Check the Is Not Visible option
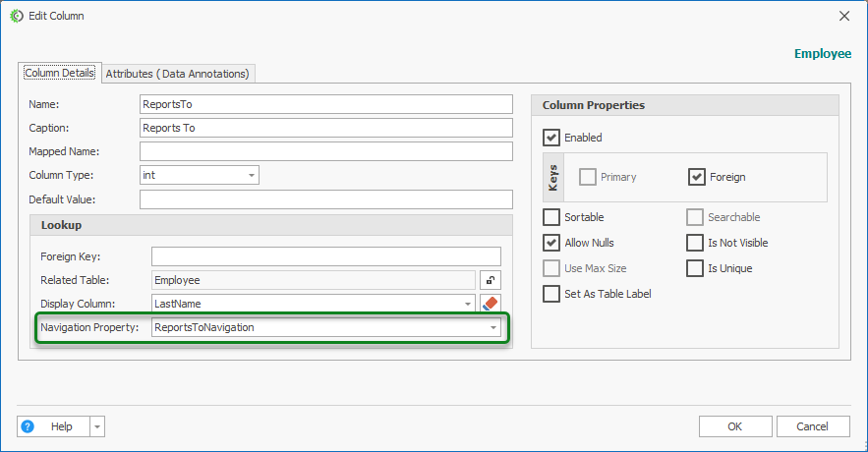The width and height of the screenshot is (868, 452). pyautogui.click(x=695, y=243)
